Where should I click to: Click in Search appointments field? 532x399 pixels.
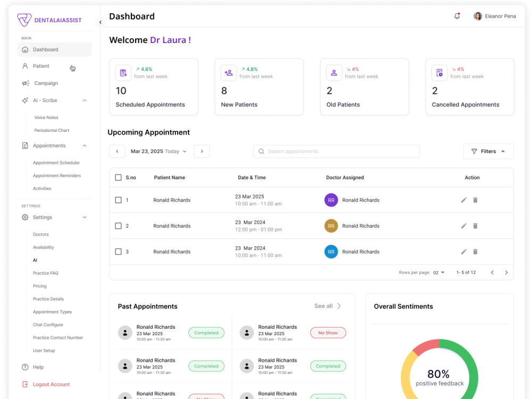(336, 151)
